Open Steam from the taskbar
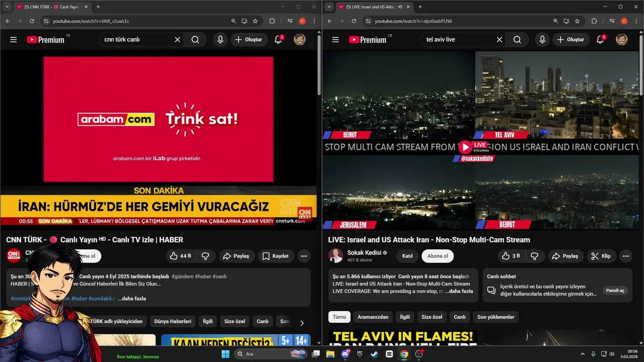The height and width of the screenshot is (362, 644). (374, 354)
